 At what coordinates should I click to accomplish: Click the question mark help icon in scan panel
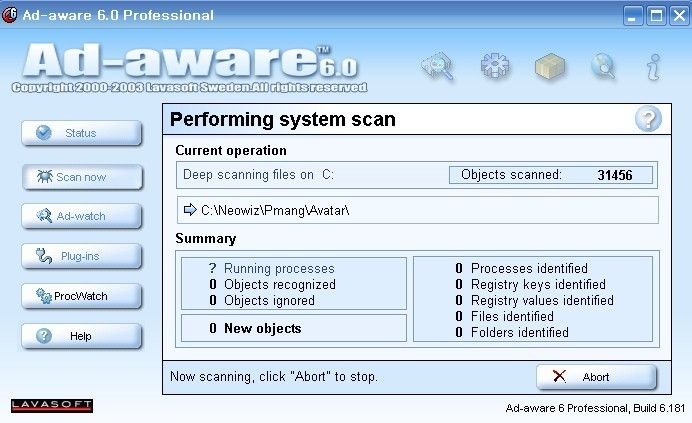coord(648,119)
